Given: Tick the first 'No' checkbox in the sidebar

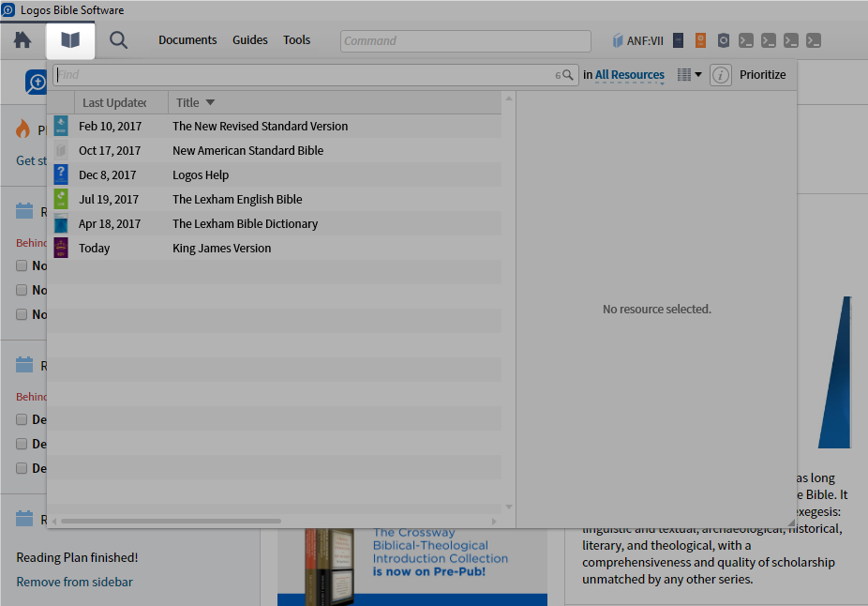Looking at the screenshot, I should coord(22,265).
